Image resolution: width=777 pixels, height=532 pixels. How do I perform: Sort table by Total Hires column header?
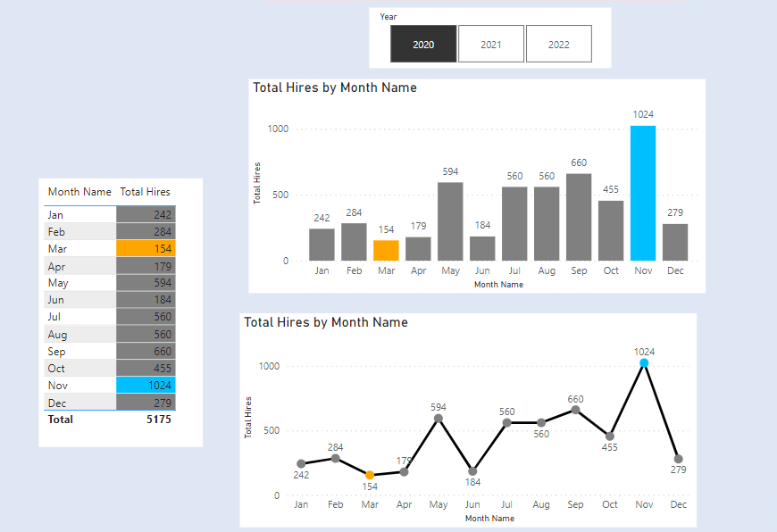click(x=145, y=192)
